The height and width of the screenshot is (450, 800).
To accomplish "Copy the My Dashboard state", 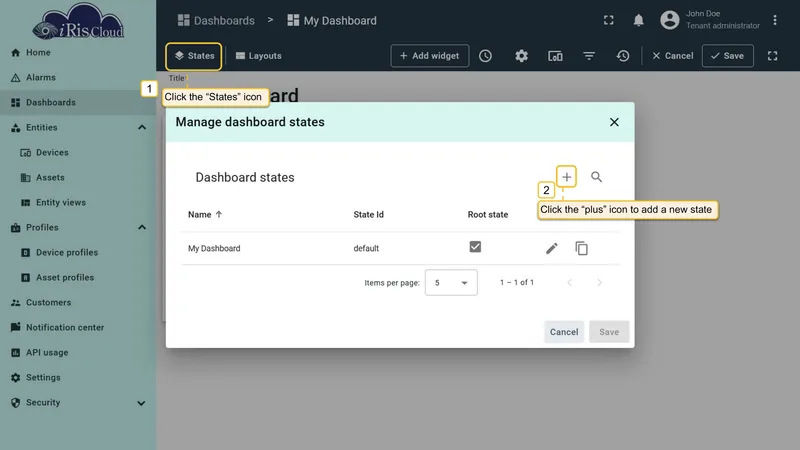I will (x=581, y=248).
